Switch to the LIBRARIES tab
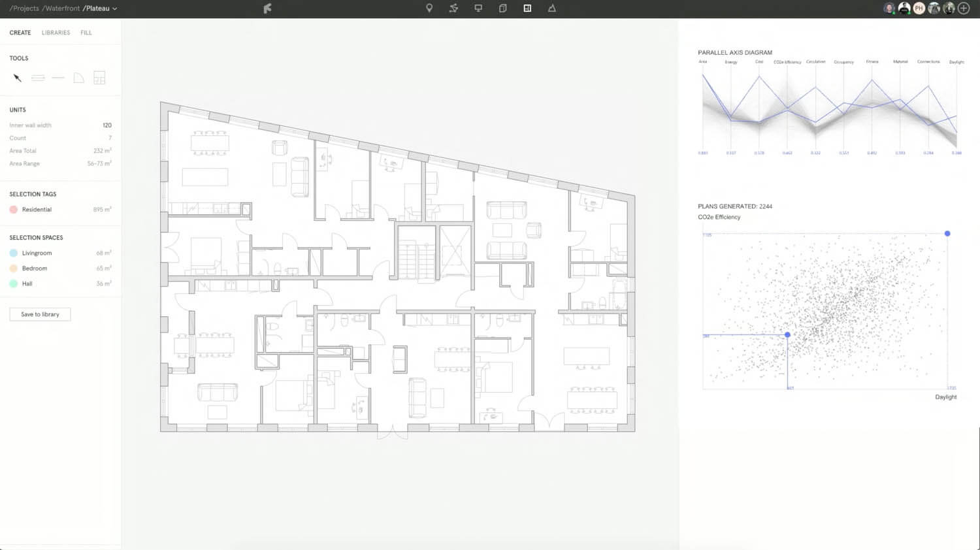980x550 pixels. [x=56, y=32]
